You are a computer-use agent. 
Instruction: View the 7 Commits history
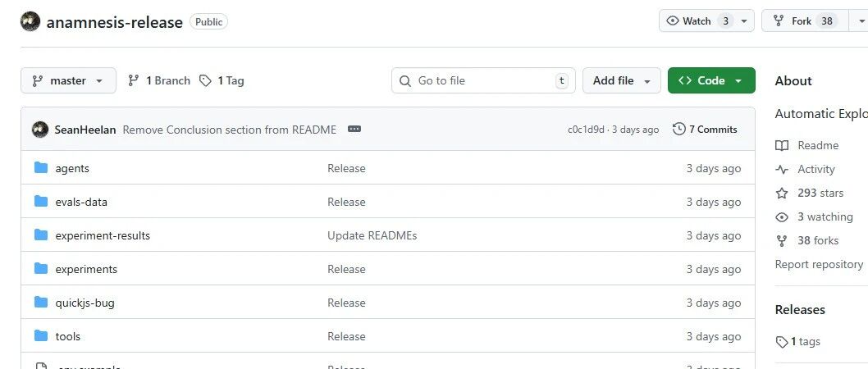[x=705, y=130]
